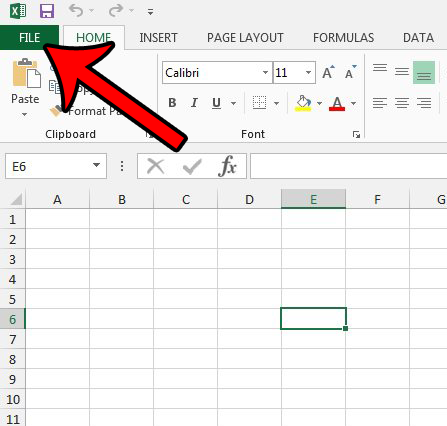Increase the font size
The image size is (447, 426).
coord(328,72)
